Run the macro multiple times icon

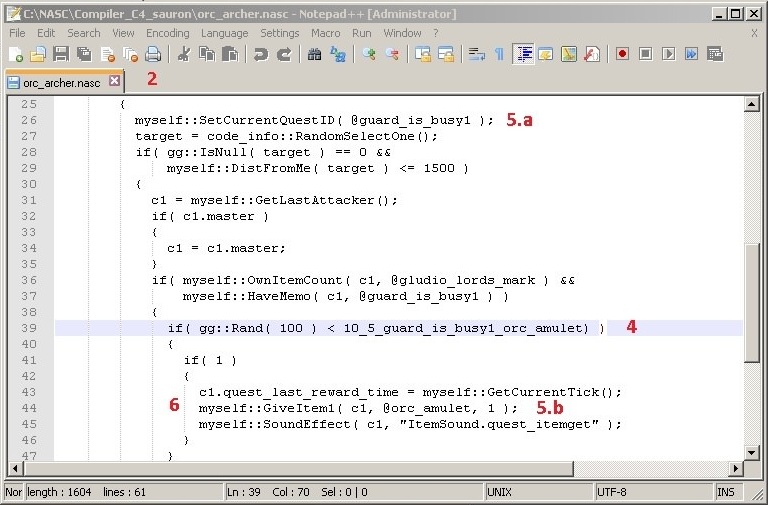tap(692, 54)
